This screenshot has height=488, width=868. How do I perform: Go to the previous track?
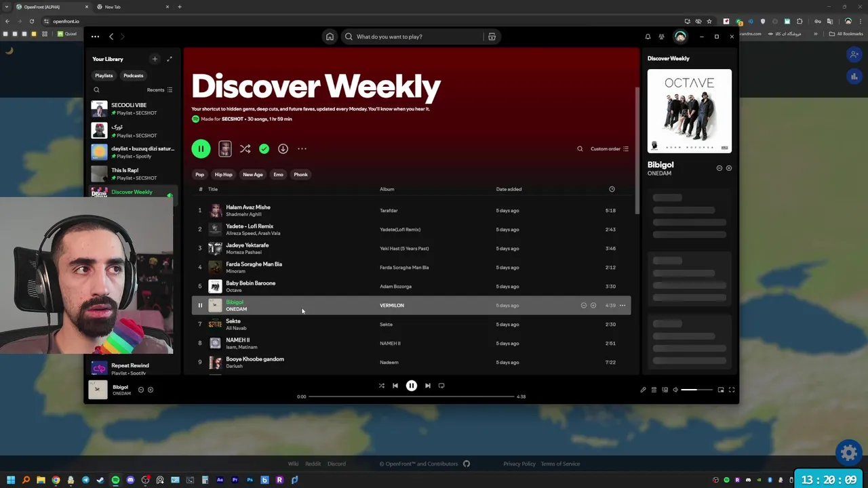click(395, 386)
